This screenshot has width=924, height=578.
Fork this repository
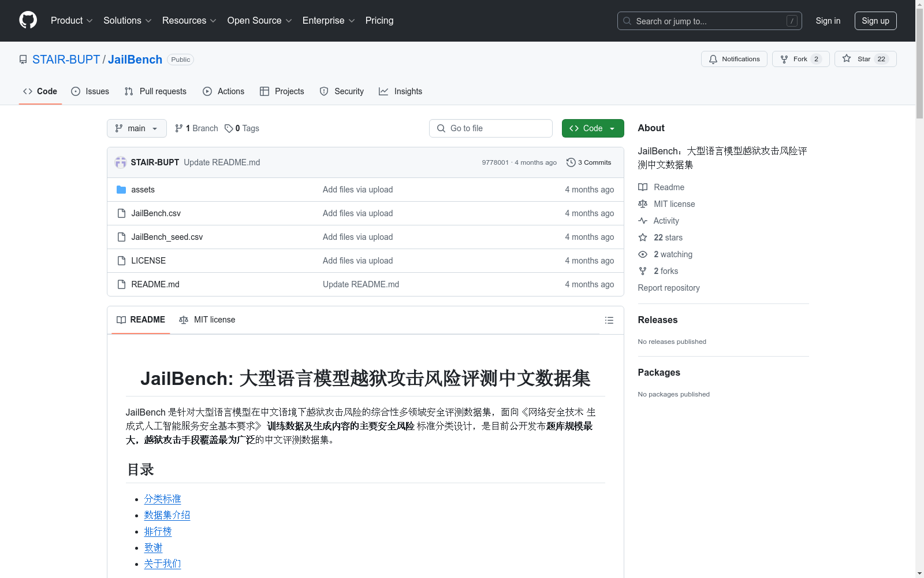800,59
